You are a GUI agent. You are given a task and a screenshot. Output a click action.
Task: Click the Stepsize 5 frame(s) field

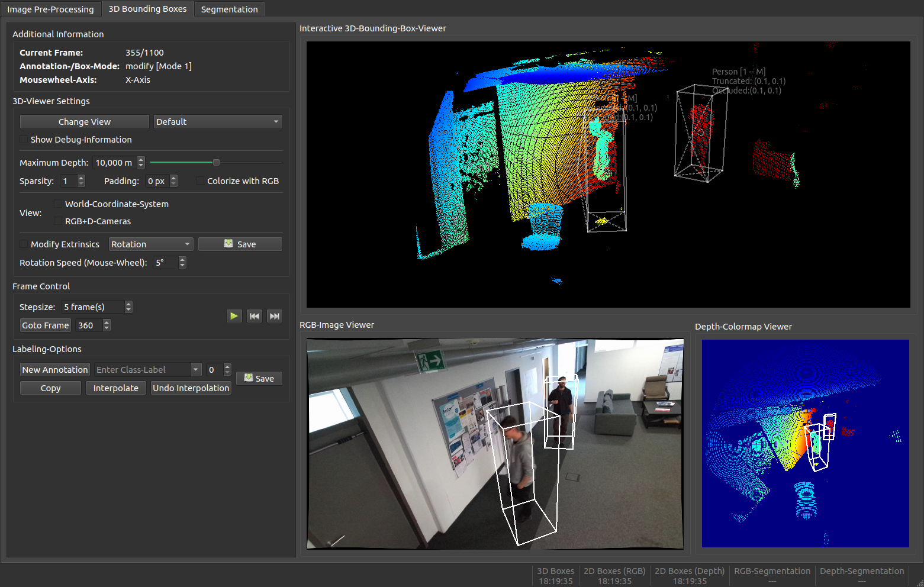pyautogui.click(x=93, y=307)
